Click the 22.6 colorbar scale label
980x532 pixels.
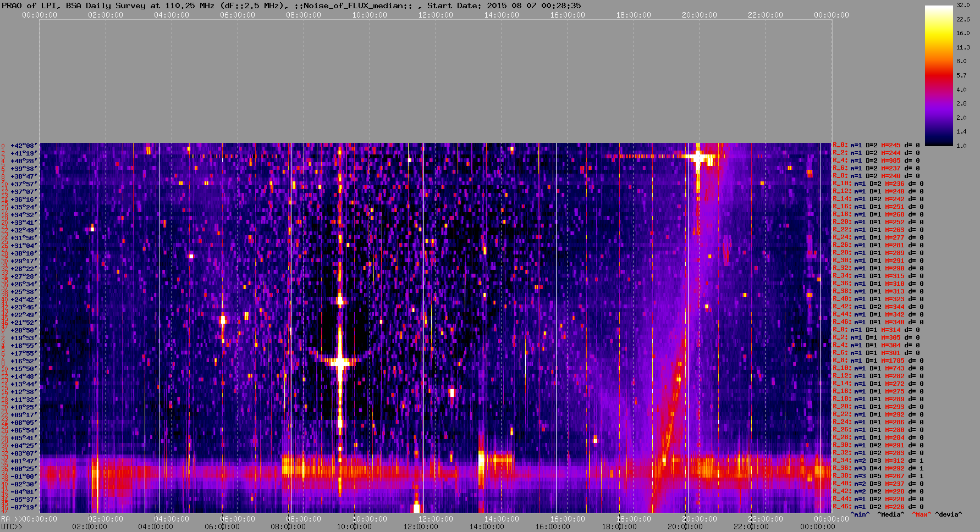(963, 19)
